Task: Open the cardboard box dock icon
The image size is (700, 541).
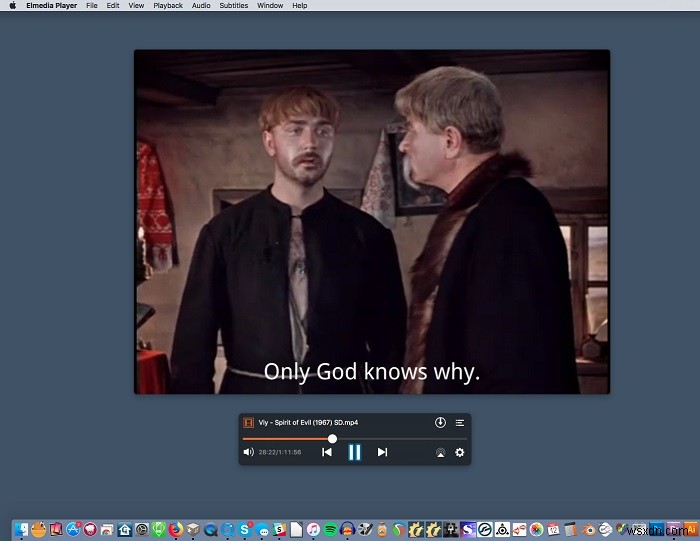Action: coord(193,529)
